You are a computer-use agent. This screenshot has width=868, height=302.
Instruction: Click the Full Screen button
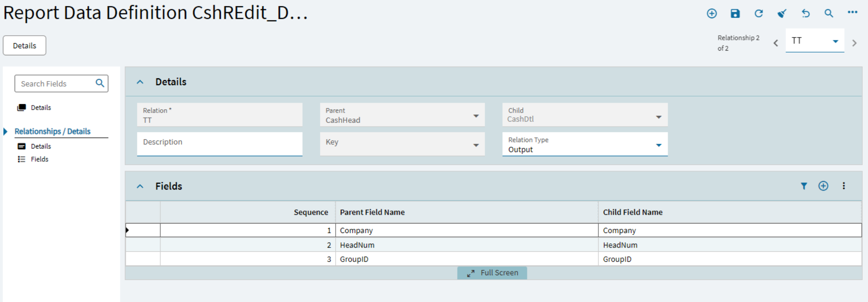click(492, 273)
